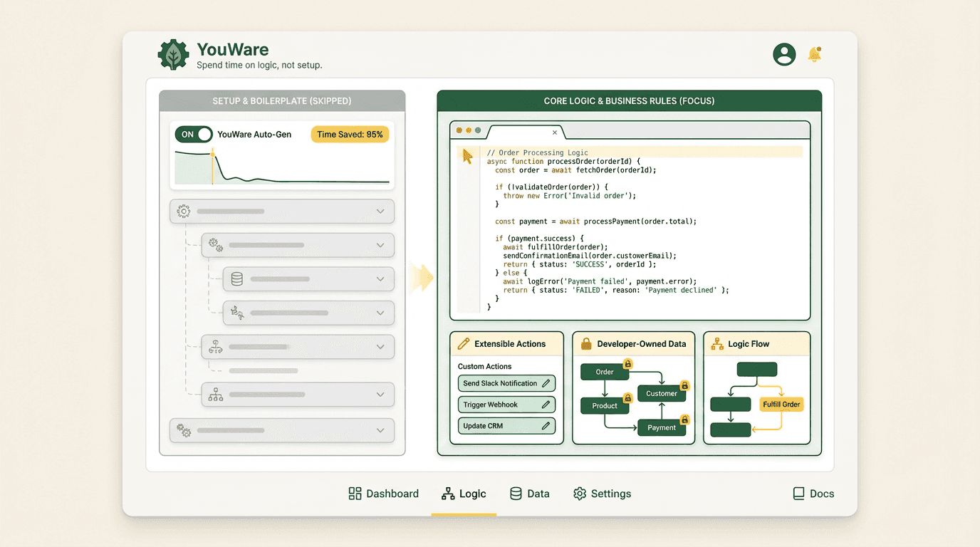The image size is (980, 547).
Task: Open Send Slack Notification action
Action: (x=506, y=383)
